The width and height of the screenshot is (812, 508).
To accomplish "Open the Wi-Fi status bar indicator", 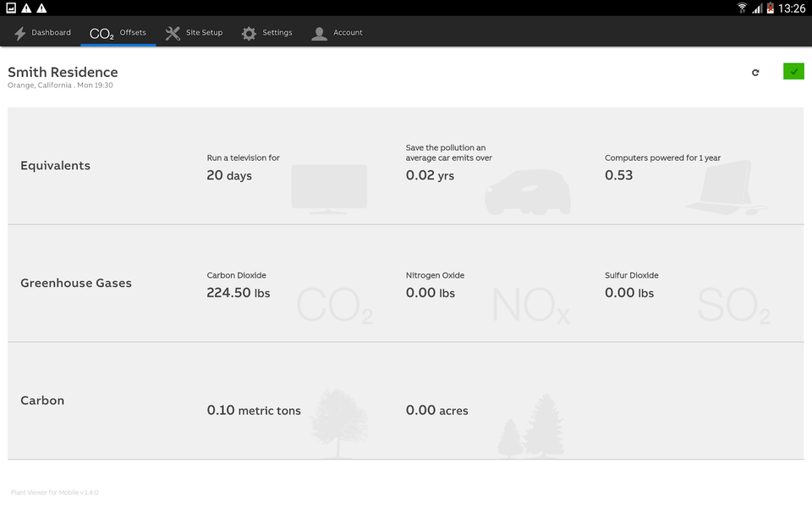I will pos(742,8).
